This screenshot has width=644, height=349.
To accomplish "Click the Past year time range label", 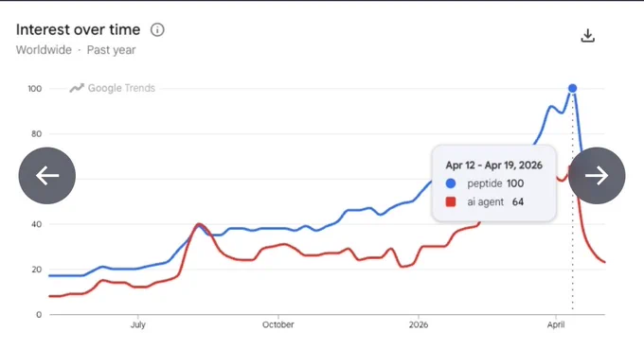I will click(111, 50).
